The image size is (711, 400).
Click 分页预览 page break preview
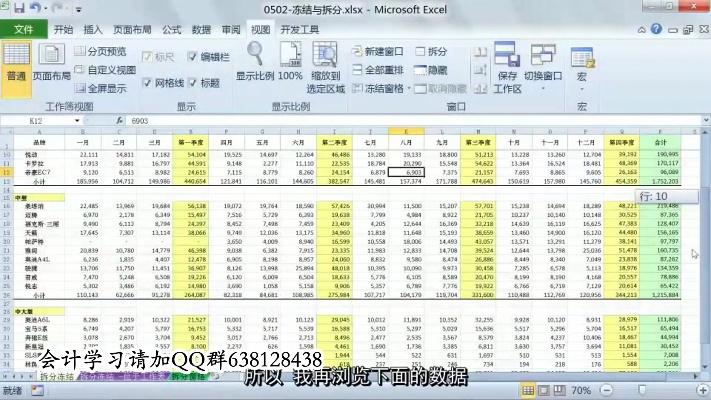(x=100, y=51)
